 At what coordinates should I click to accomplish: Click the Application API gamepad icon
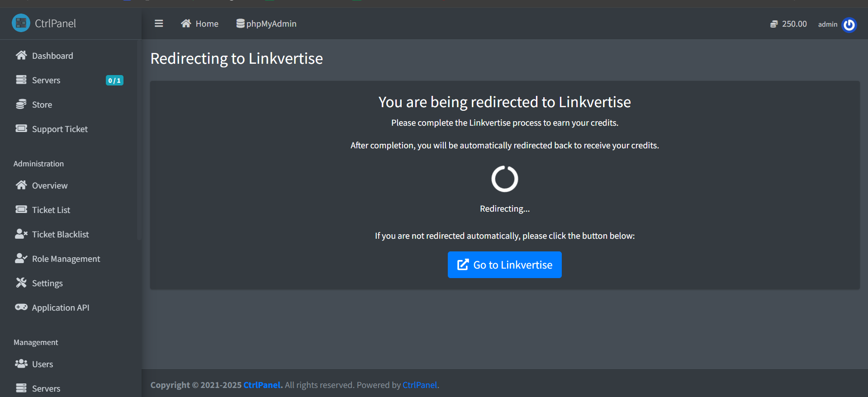click(x=21, y=307)
